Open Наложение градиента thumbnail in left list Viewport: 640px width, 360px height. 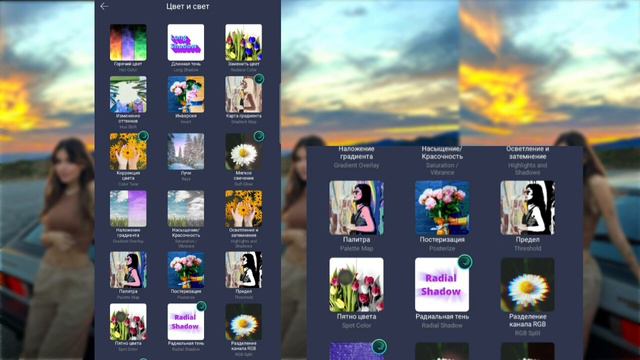(128, 209)
